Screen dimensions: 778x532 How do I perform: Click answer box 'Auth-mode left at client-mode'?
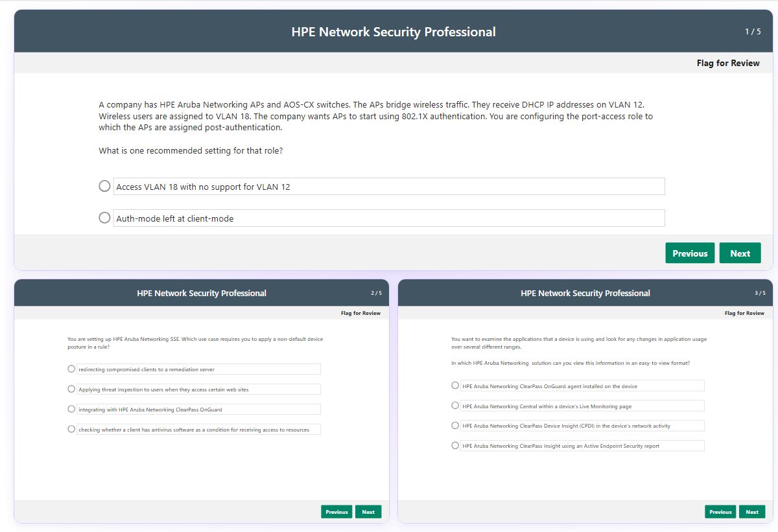[389, 218]
